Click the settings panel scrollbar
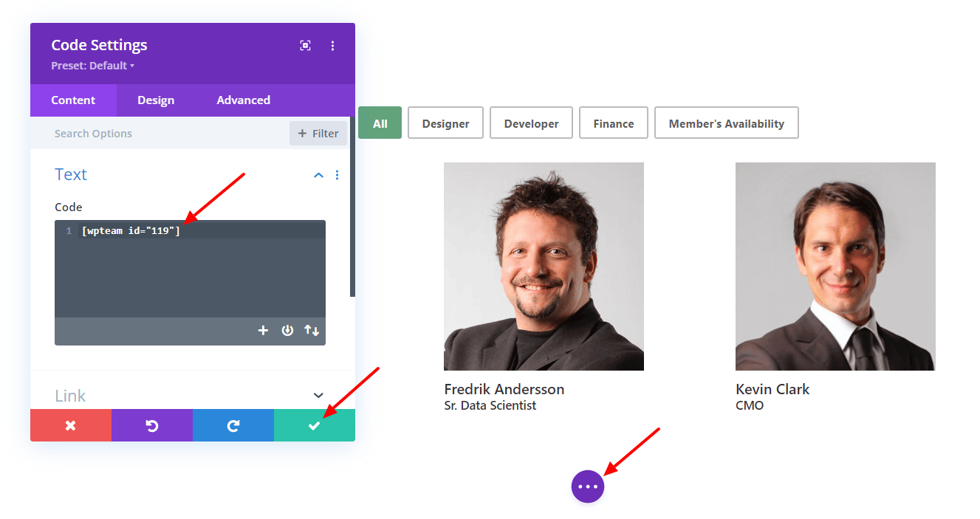Viewport: 980px width, 519px height. [x=352, y=207]
